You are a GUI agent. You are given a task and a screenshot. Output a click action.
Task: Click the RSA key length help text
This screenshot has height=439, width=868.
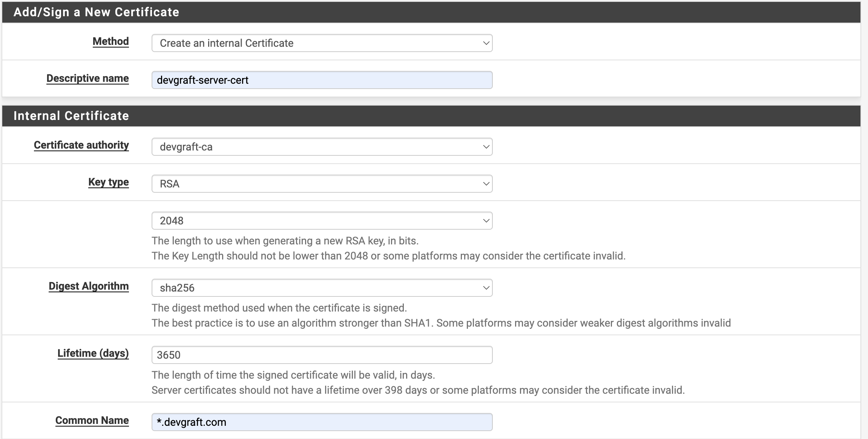[285, 241]
